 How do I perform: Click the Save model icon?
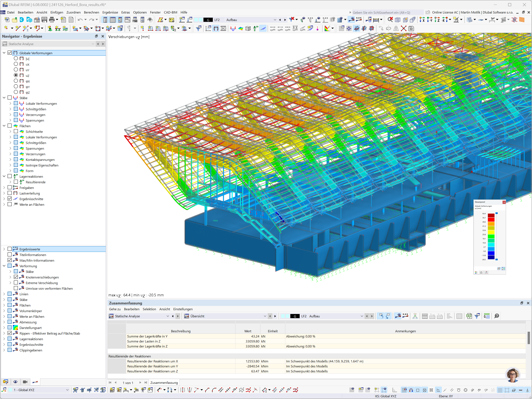tap(44, 20)
